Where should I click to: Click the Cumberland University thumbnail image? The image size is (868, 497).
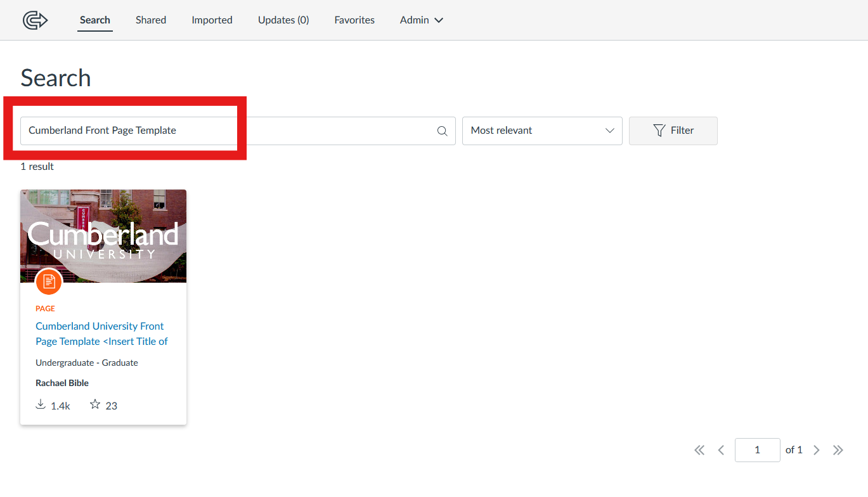[x=103, y=236]
